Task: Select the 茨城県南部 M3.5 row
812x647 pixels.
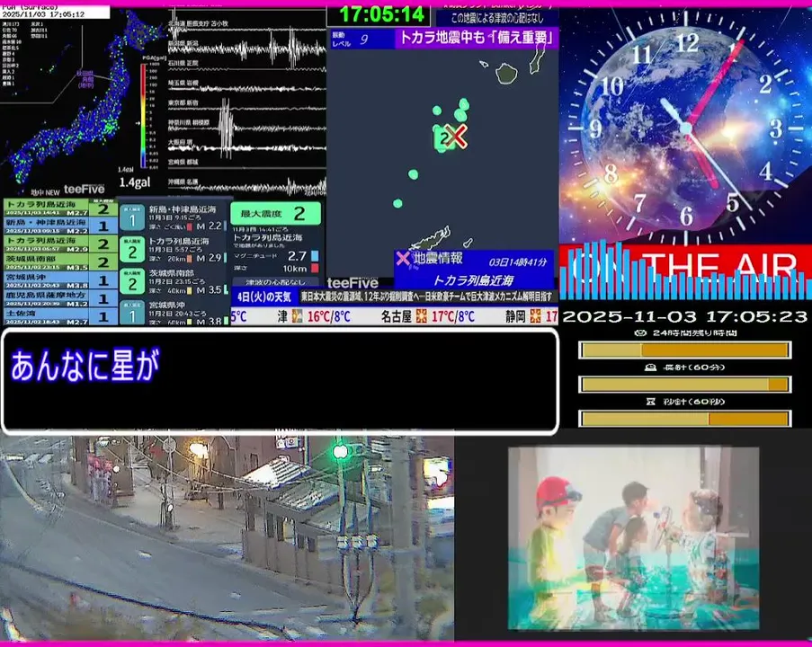Action: coord(60,261)
